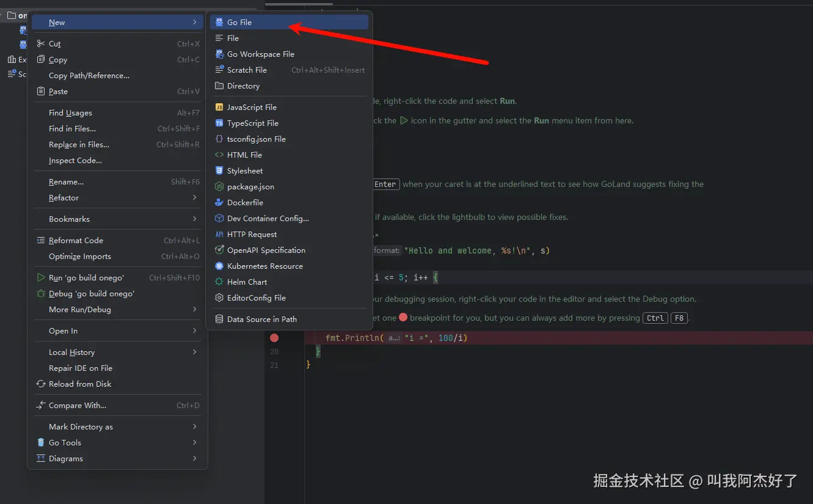Click the tsconfig.json braces icon
813x504 pixels.
tap(219, 139)
